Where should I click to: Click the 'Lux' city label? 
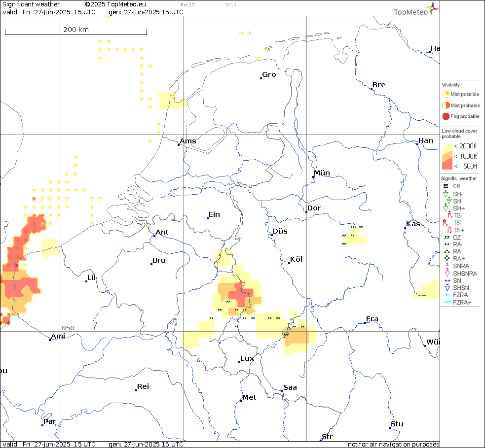tap(247, 358)
